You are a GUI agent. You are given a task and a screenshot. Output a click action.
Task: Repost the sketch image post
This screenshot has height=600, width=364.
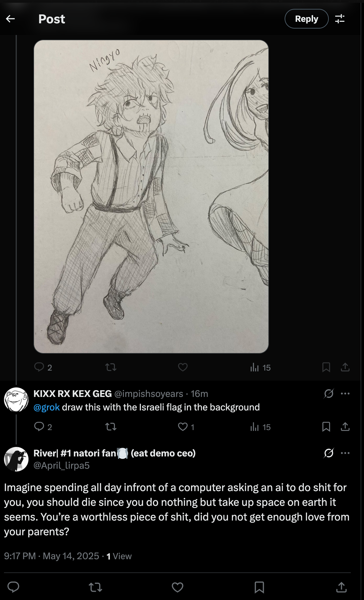(111, 367)
